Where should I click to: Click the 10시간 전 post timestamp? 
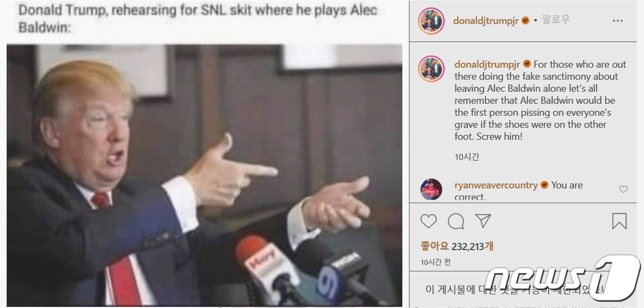point(435,262)
